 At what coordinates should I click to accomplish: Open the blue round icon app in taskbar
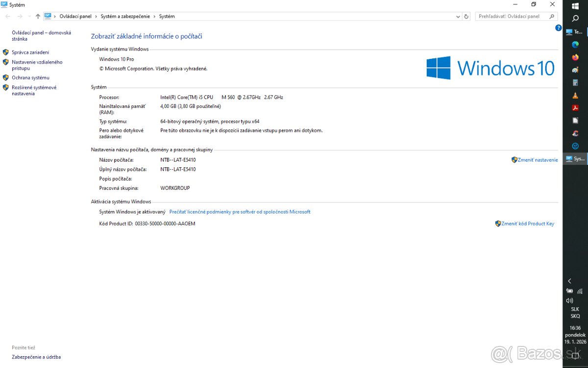pos(575,146)
